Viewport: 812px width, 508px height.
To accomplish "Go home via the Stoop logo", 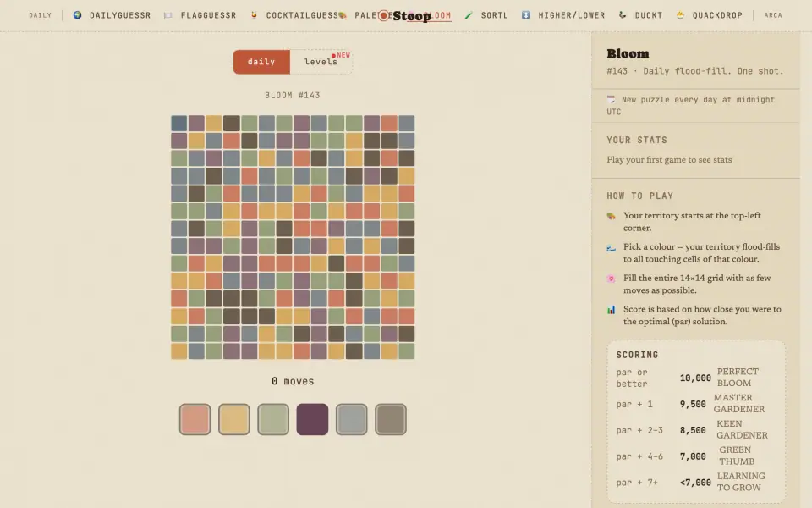I will click(405, 15).
